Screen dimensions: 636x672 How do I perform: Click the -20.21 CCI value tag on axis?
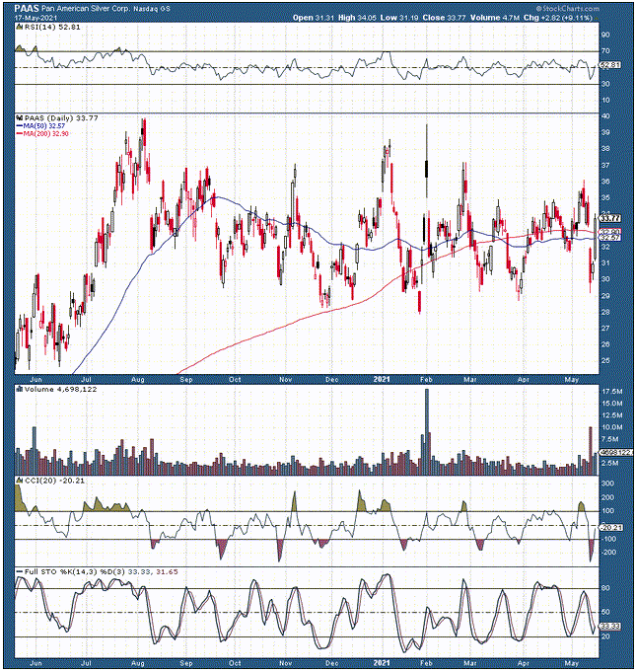611,528
